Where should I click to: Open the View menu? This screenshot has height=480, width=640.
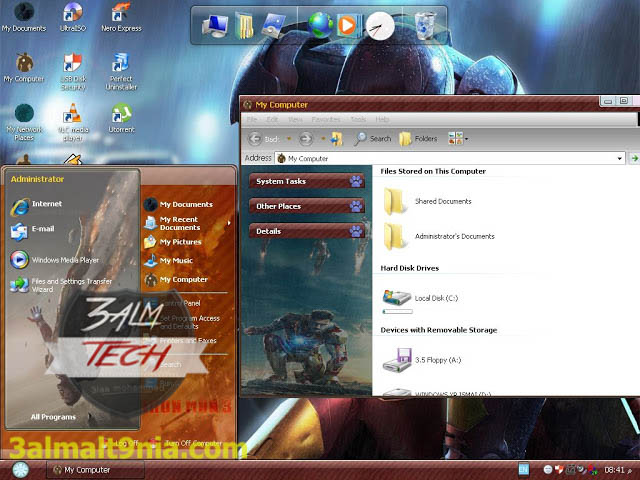click(x=295, y=119)
